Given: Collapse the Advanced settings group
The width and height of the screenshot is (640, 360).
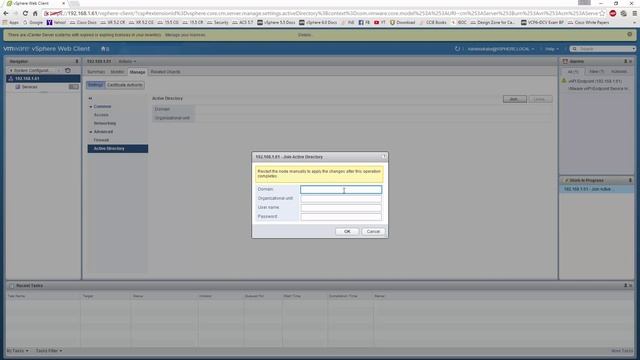Looking at the screenshot, I should (x=91, y=132).
